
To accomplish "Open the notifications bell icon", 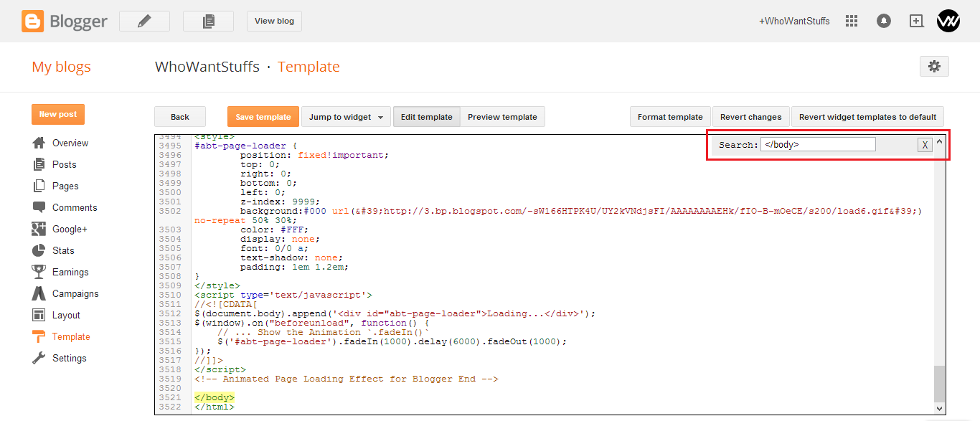I will [884, 21].
